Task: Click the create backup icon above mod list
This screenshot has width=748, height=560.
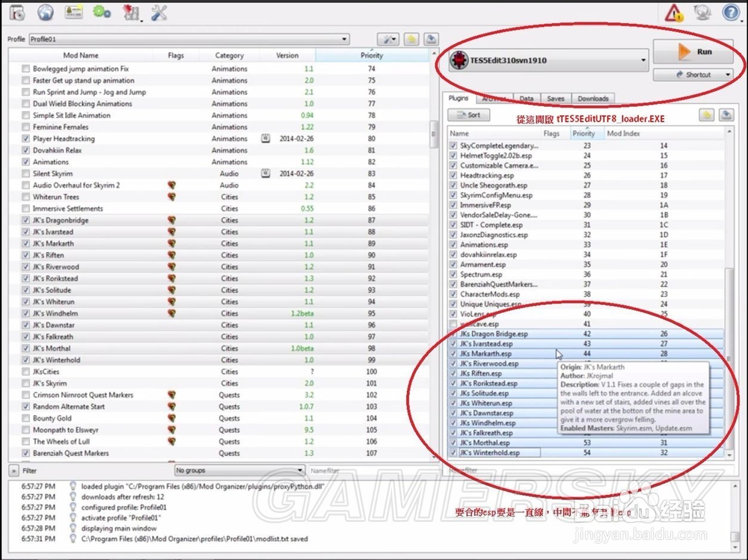Action: pyautogui.click(x=431, y=39)
